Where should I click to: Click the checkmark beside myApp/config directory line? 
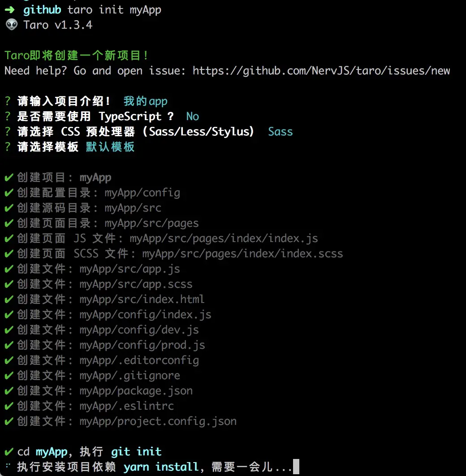[9, 192]
